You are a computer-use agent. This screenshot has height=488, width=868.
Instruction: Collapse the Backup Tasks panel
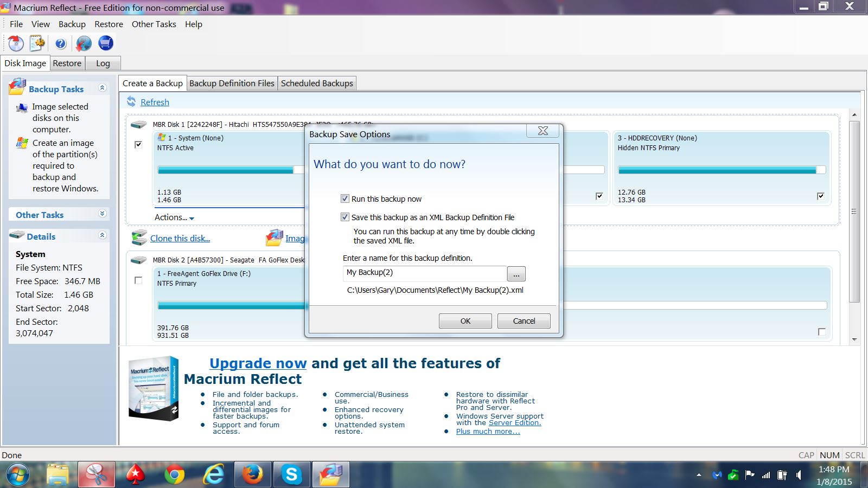[102, 87]
